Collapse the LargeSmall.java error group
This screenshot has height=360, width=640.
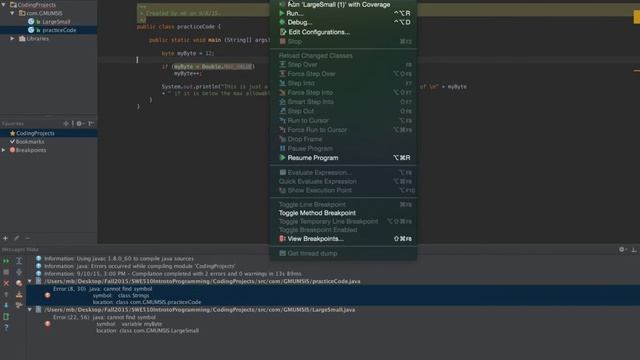30,310
